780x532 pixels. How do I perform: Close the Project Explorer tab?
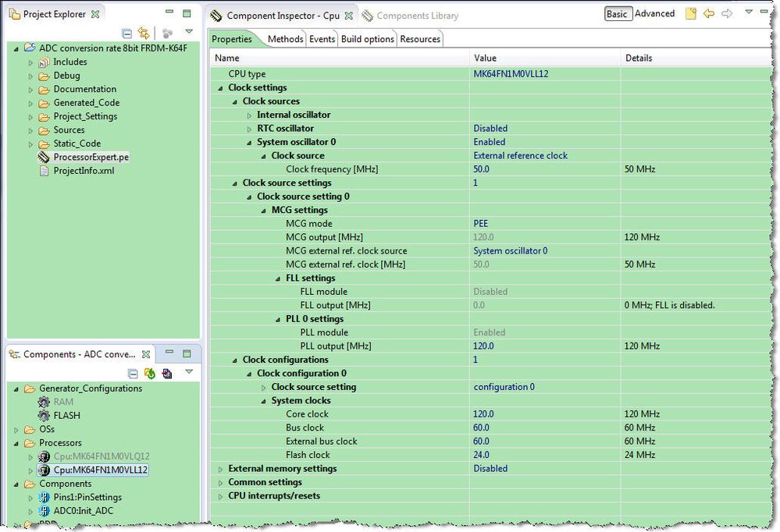pyautogui.click(x=95, y=14)
